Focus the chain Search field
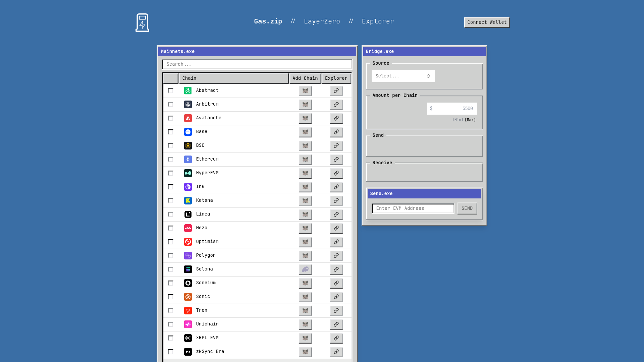 (257, 64)
